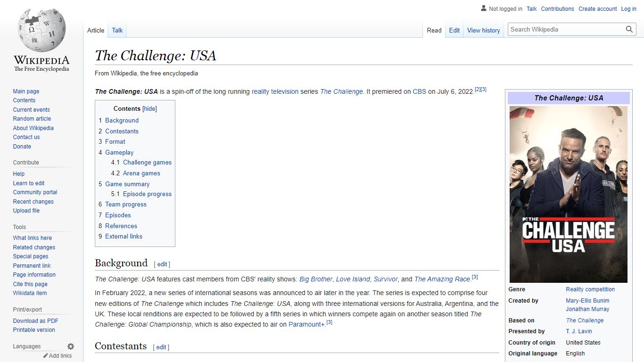Image resolution: width=644 pixels, height=362 pixels.
Task: Edit the Contestants section
Action: (161, 347)
